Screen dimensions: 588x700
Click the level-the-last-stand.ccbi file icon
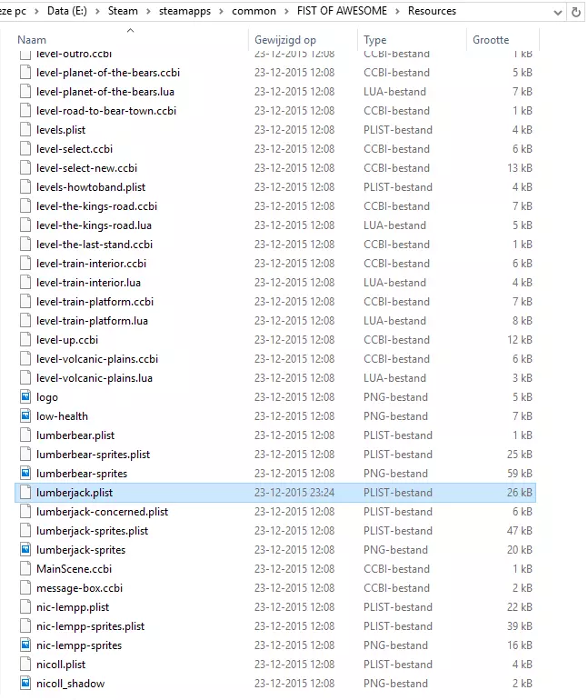point(25,245)
